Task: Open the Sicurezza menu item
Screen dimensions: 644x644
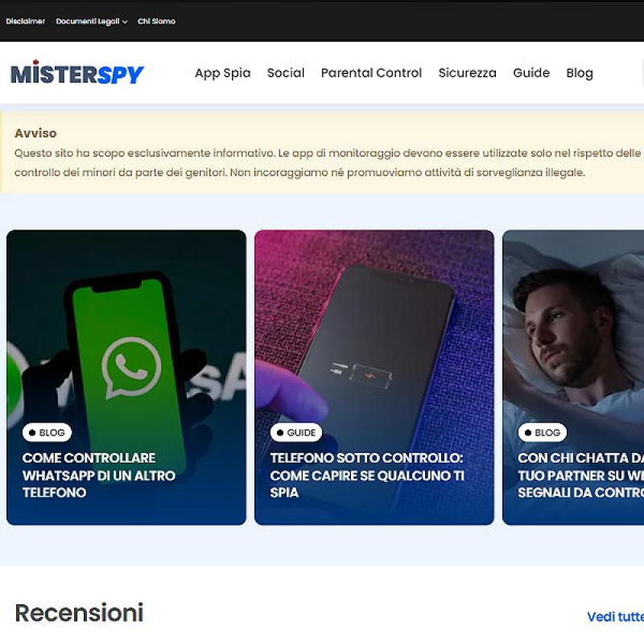Action: click(x=468, y=72)
